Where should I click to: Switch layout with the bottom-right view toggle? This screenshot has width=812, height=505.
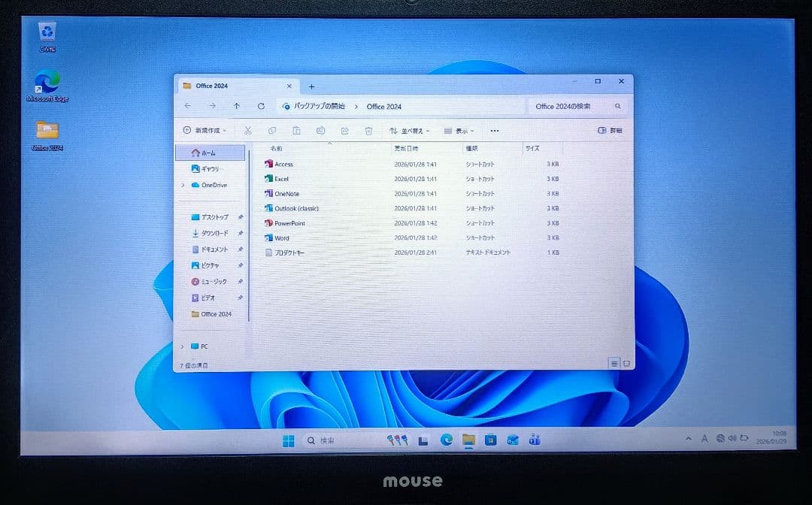point(626,363)
